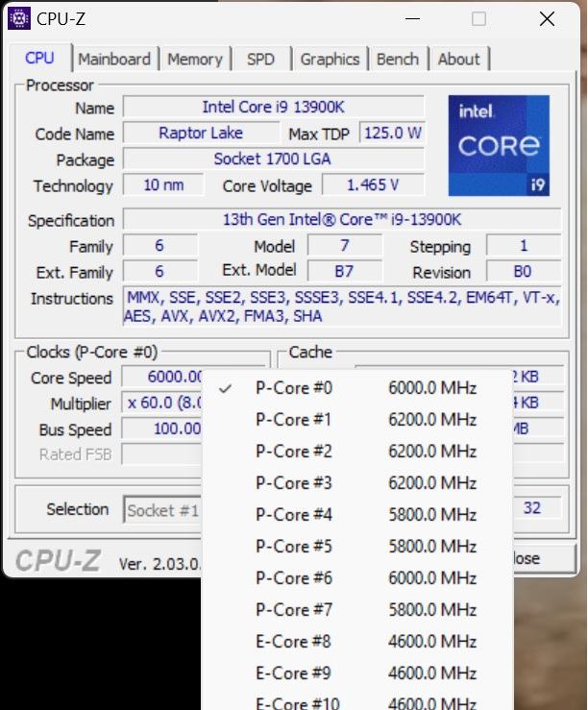
Task: Click the empty Rated FSB field
Action: [162, 454]
